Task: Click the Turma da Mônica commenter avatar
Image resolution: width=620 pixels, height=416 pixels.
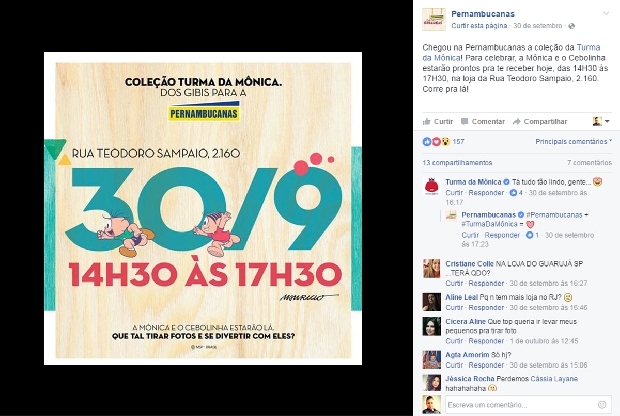Action: [431, 187]
